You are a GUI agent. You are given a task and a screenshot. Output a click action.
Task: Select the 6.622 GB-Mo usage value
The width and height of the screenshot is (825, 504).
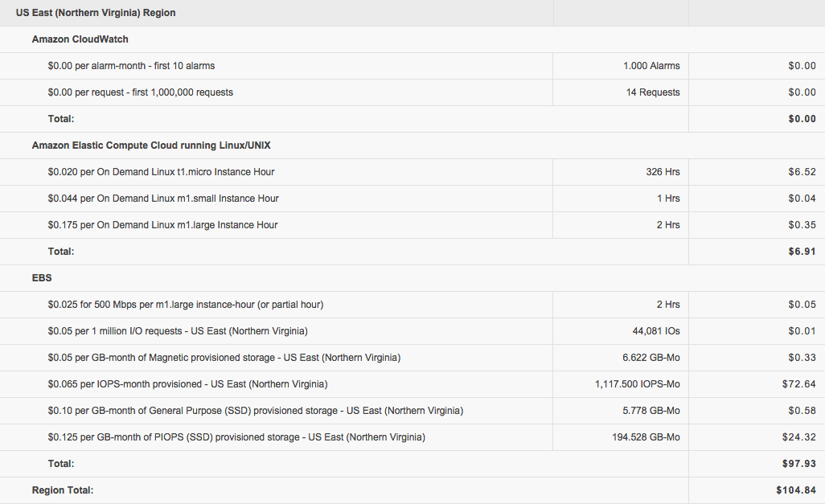coord(651,357)
